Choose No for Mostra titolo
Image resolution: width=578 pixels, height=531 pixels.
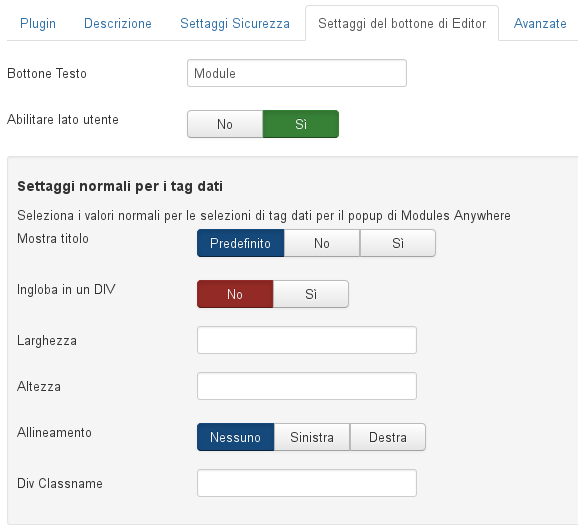[322, 243]
